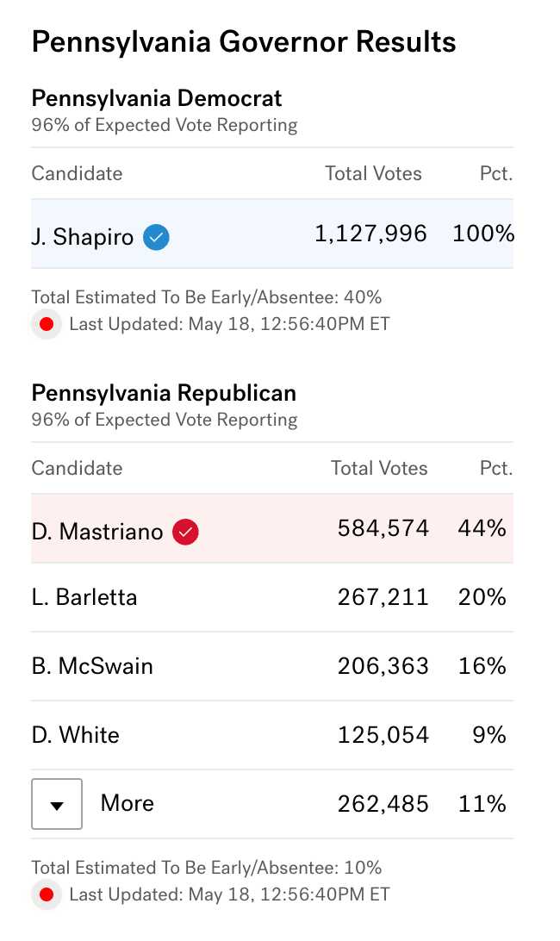The height and width of the screenshot is (941, 560).
Task: Select the J. Shapiro candidate row
Action: click(x=272, y=234)
